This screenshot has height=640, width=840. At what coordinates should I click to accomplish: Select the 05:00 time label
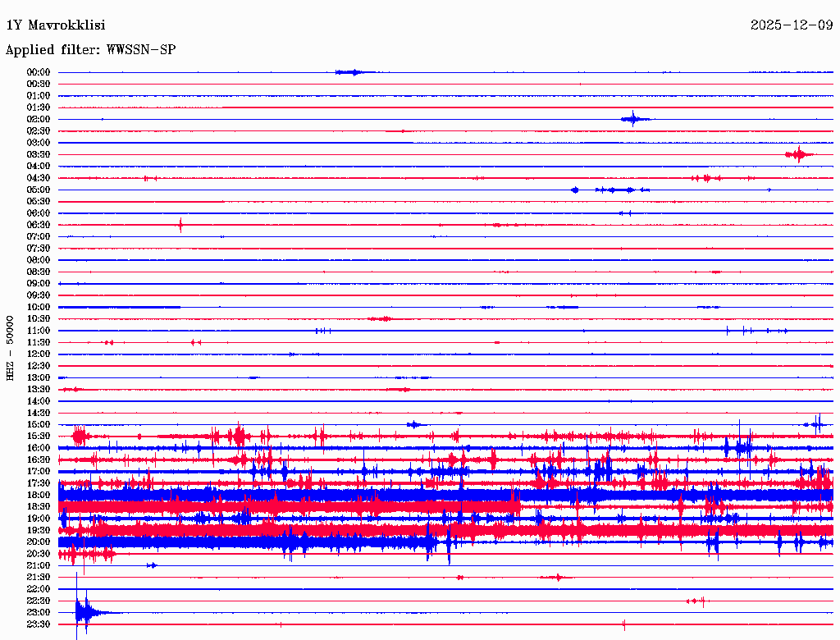click(39, 190)
